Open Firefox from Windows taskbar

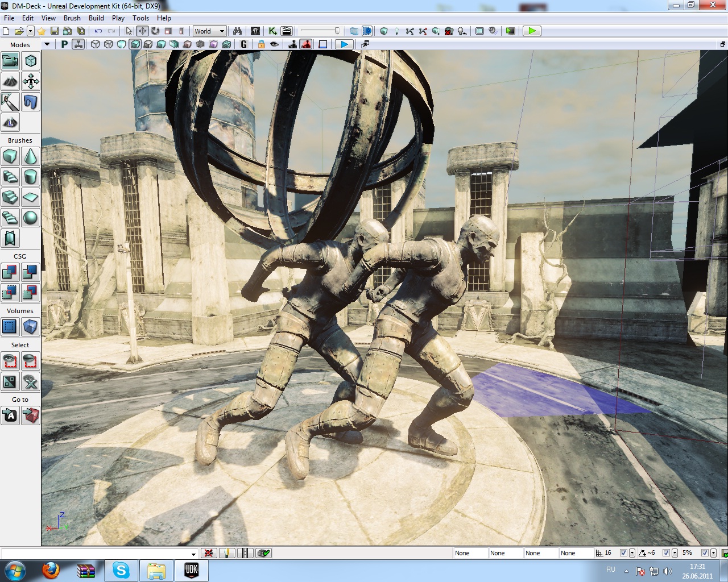(x=51, y=570)
